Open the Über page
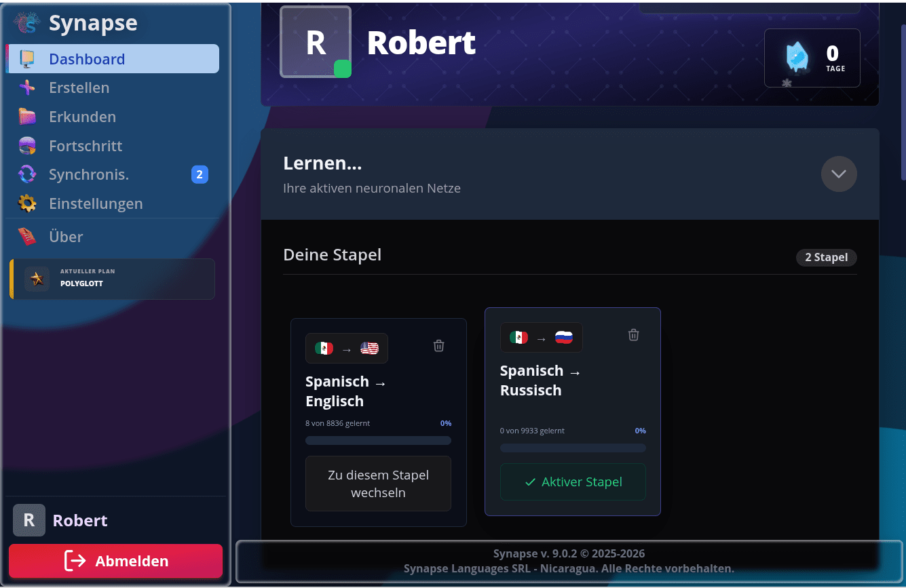Image resolution: width=906 pixels, height=588 pixels. 113,237
